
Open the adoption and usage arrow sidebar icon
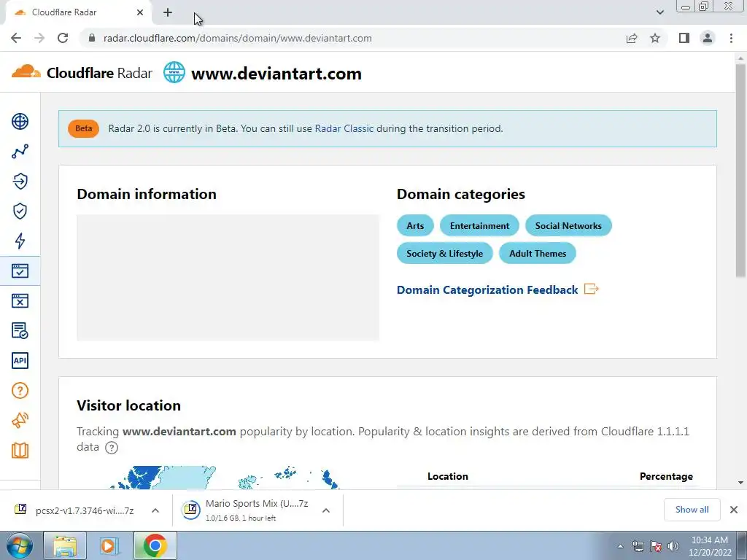tap(20, 181)
